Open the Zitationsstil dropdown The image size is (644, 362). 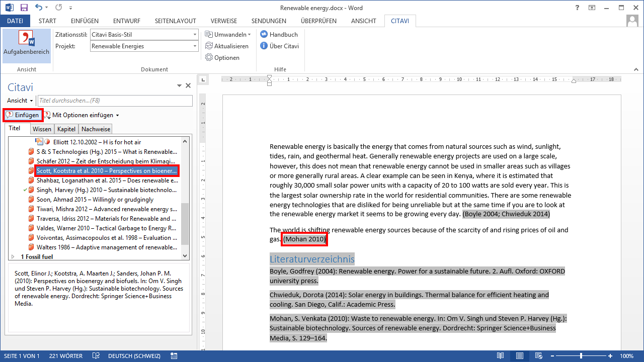point(195,34)
